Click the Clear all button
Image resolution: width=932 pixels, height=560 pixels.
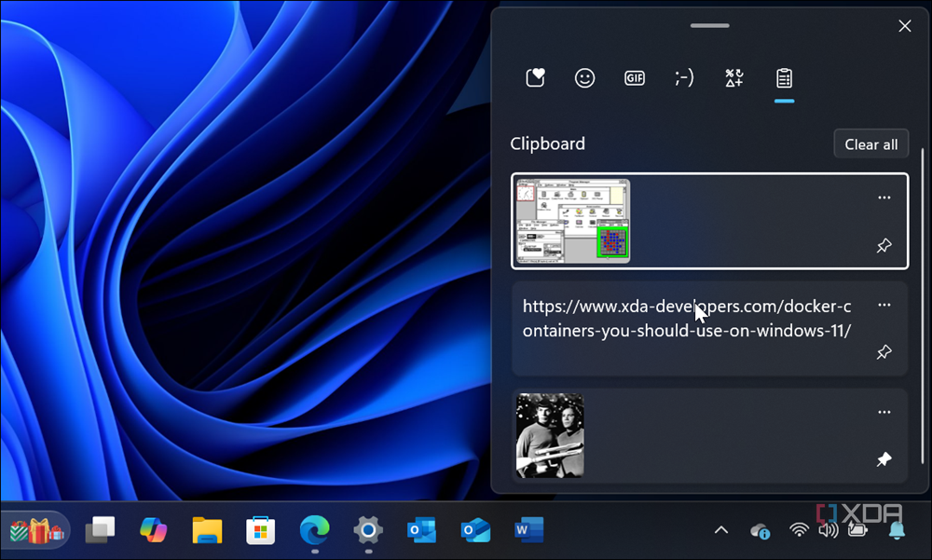[870, 143]
